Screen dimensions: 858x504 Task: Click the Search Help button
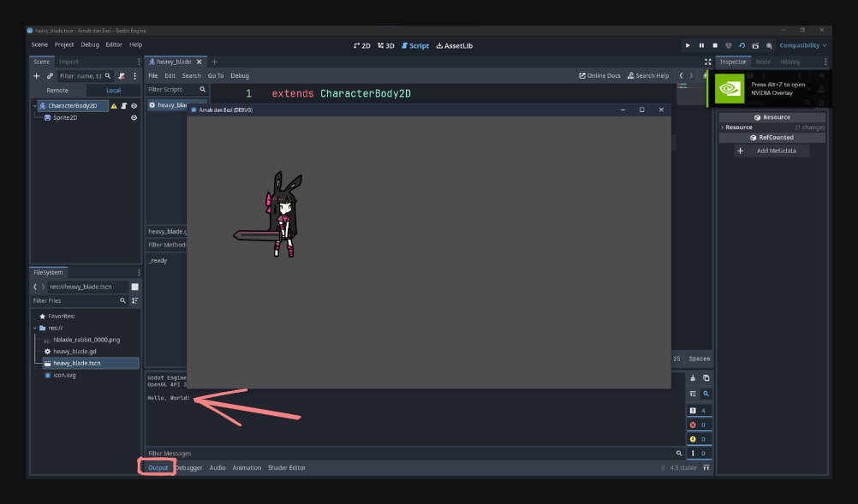click(x=648, y=76)
